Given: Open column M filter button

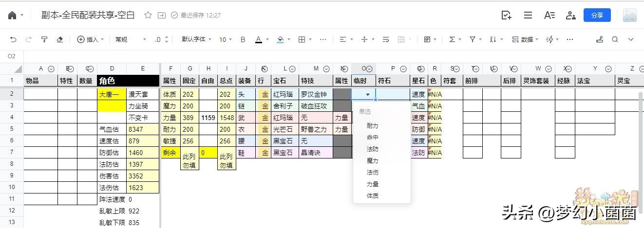Looking at the screenshot, I should (326, 69).
